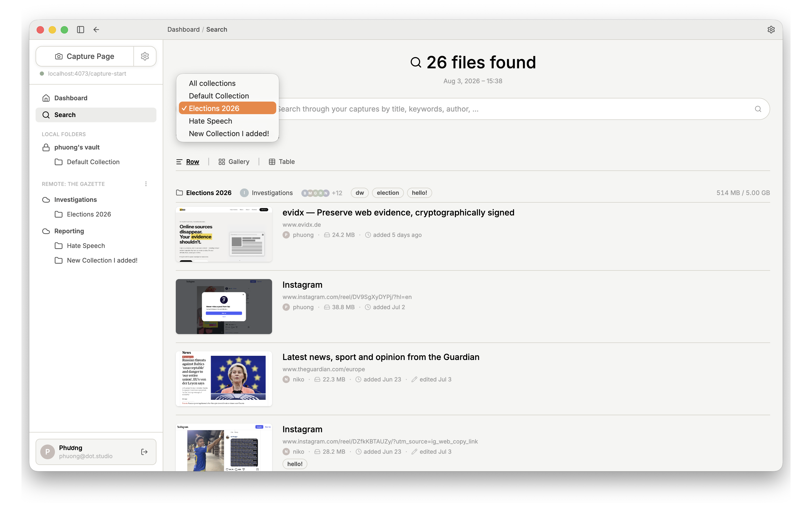
Task: Open Reporting remote workspace
Action: (96, 231)
